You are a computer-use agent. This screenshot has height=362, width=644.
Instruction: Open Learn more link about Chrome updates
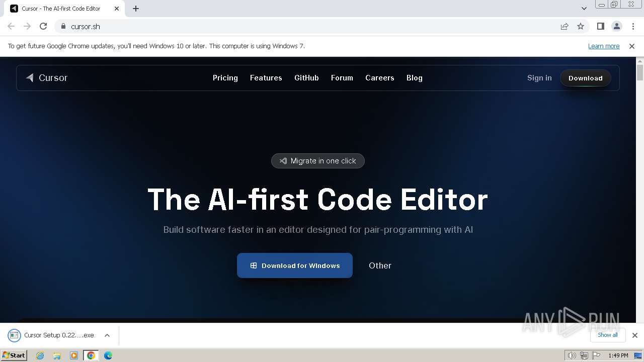(604, 46)
